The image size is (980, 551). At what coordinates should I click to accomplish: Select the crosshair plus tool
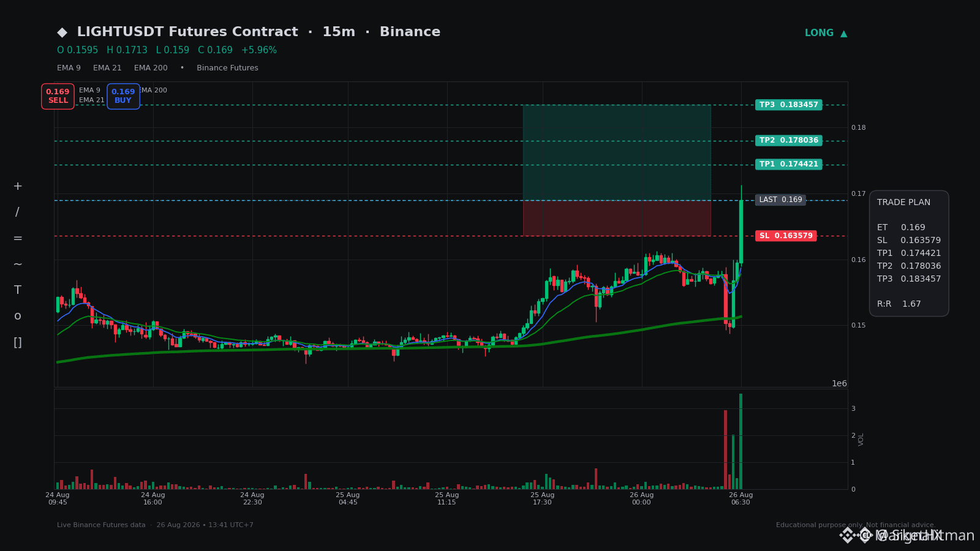[x=18, y=186]
